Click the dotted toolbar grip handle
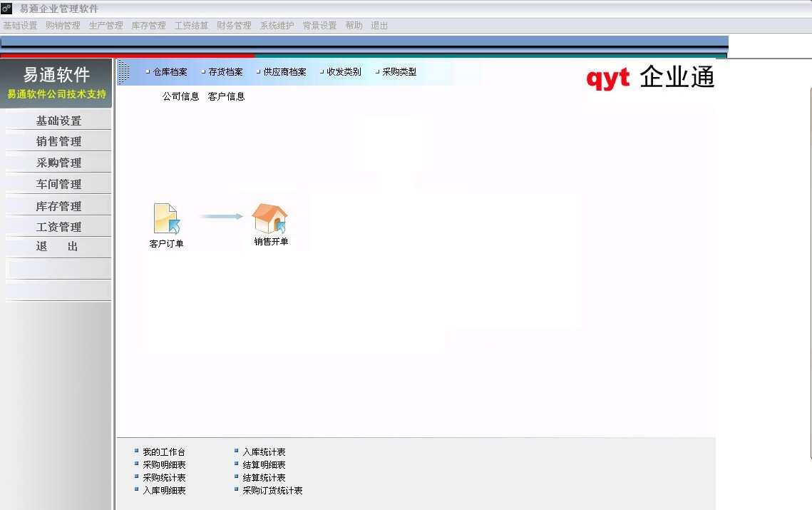Image resolution: width=812 pixels, height=510 pixels. click(x=123, y=72)
